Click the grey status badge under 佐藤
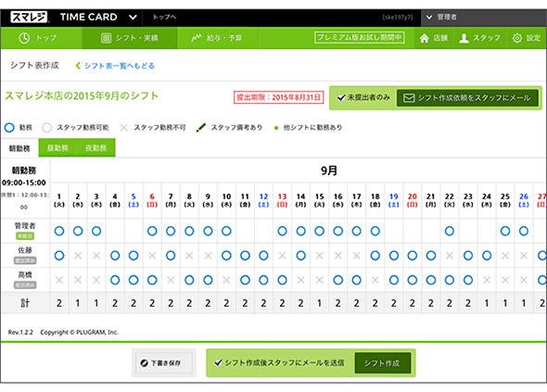This screenshot has height=392, width=547. click(25, 260)
